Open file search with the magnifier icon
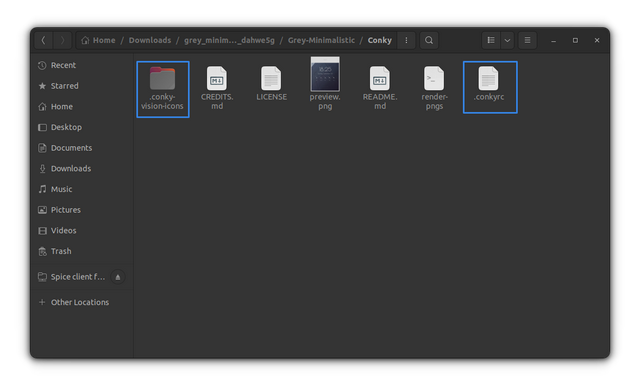 [x=429, y=40]
